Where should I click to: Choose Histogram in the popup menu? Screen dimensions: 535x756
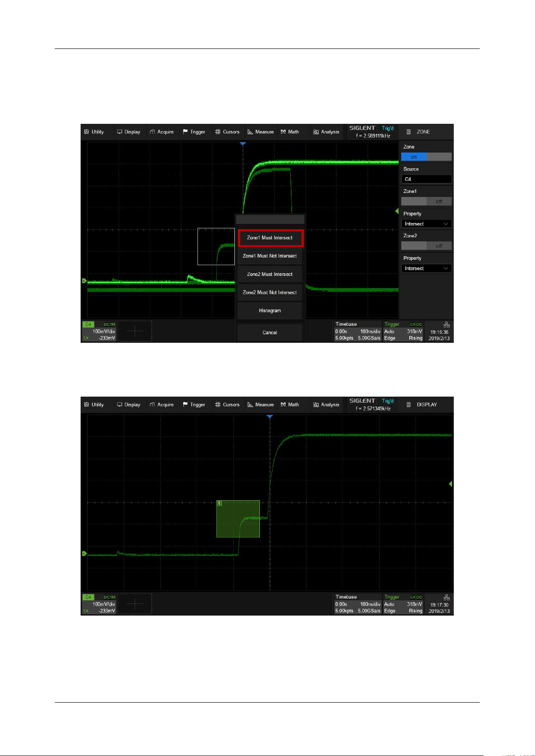click(x=270, y=310)
